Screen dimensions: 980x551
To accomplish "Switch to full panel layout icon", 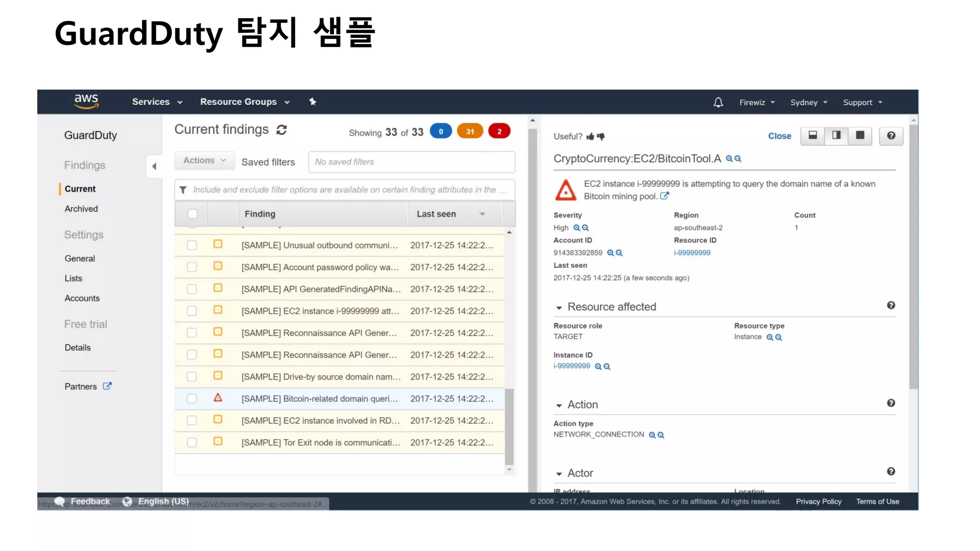I will click(x=860, y=135).
